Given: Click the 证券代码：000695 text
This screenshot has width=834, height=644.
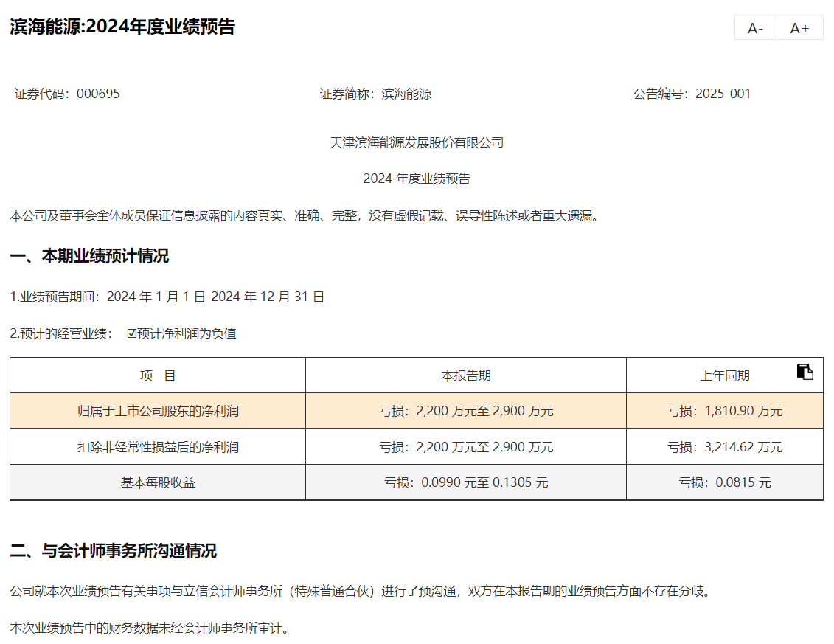Looking at the screenshot, I should [x=68, y=94].
